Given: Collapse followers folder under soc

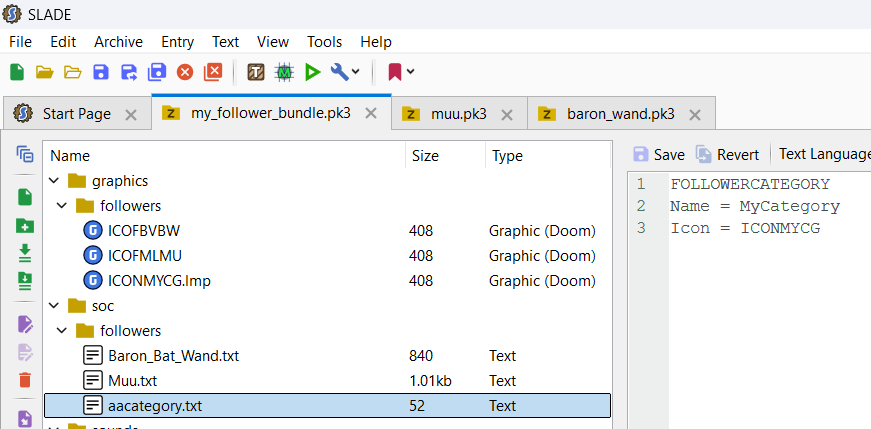Looking at the screenshot, I should pyautogui.click(x=62, y=331).
